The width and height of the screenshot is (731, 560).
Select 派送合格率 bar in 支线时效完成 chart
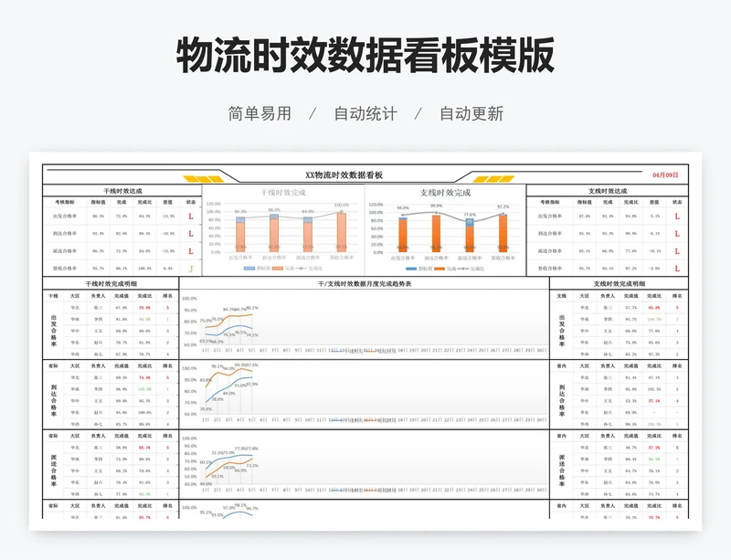470,236
